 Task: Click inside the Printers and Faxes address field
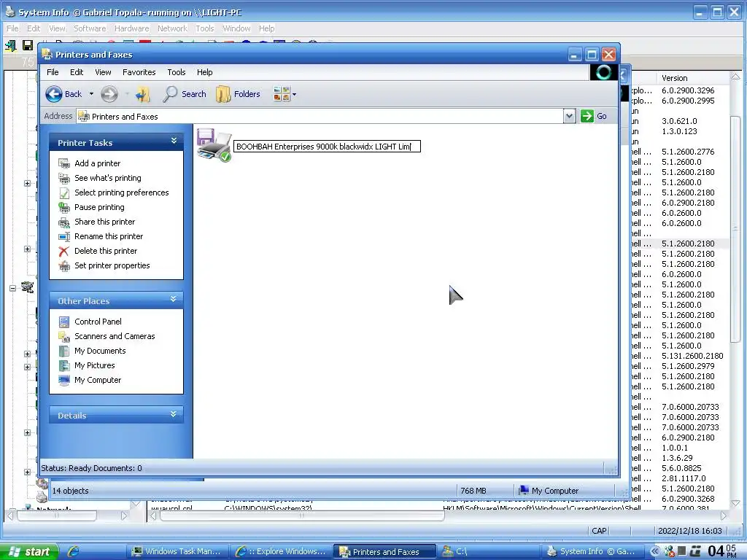click(320, 116)
